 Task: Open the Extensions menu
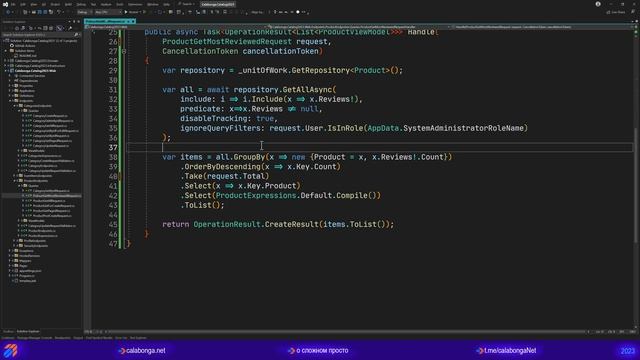(x=135, y=4)
